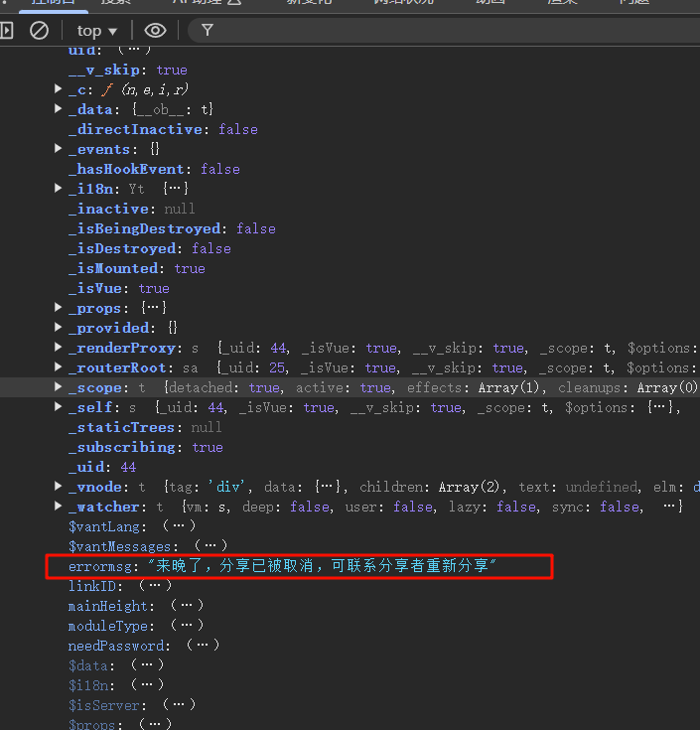Image resolution: width=700 pixels, height=730 pixels.
Task: Expand the _i18n object entry
Action: [59, 188]
